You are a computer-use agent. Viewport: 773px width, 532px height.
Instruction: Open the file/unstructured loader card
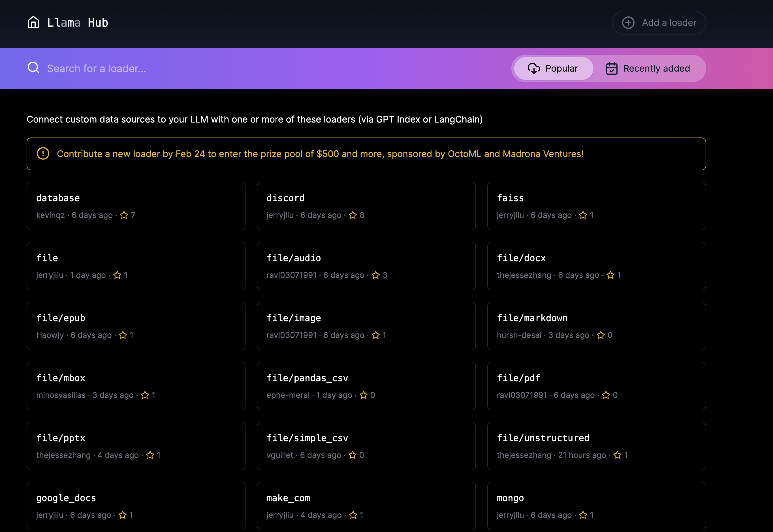pyautogui.click(x=596, y=446)
